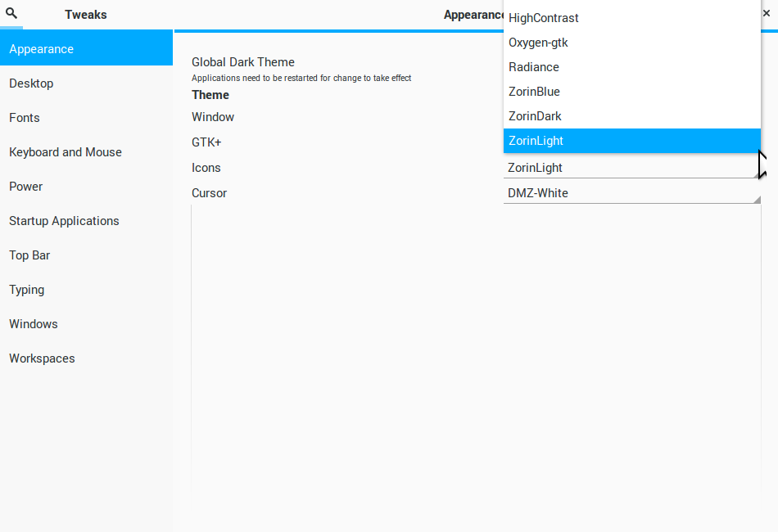This screenshot has width=778, height=532.
Task: Choose the ZorinBlue theme option
Action: click(632, 92)
